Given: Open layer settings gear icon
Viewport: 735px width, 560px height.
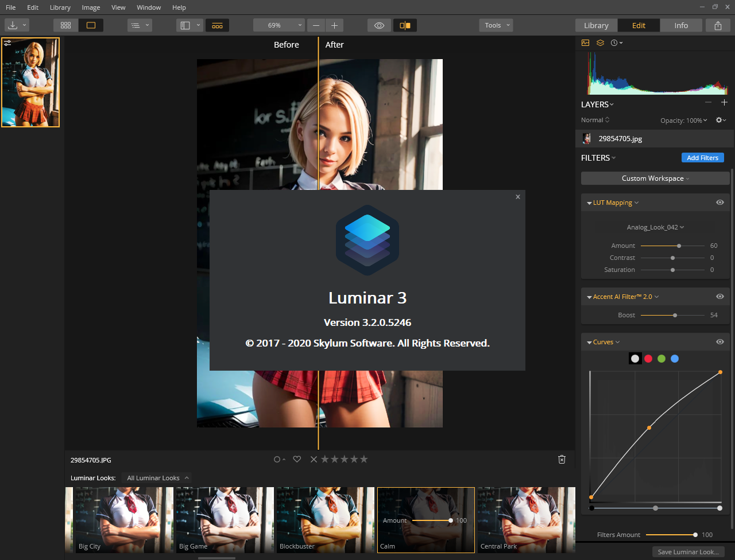Looking at the screenshot, I should coord(721,120).
